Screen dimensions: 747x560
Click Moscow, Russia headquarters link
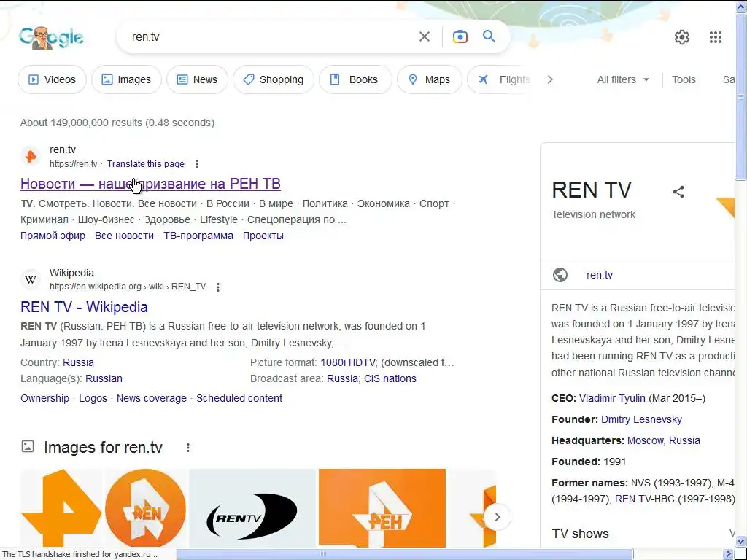click(x=664, y=440)
